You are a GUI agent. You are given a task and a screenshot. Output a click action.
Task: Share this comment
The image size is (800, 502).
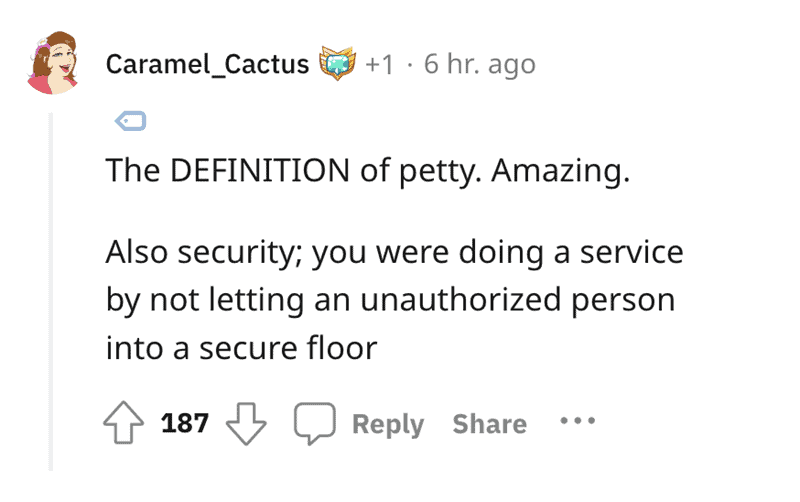(490, 424)
